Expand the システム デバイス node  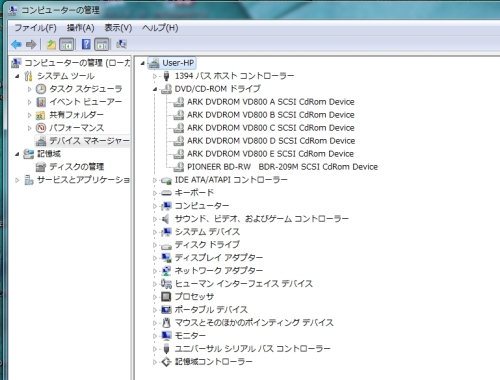point(155,232)
